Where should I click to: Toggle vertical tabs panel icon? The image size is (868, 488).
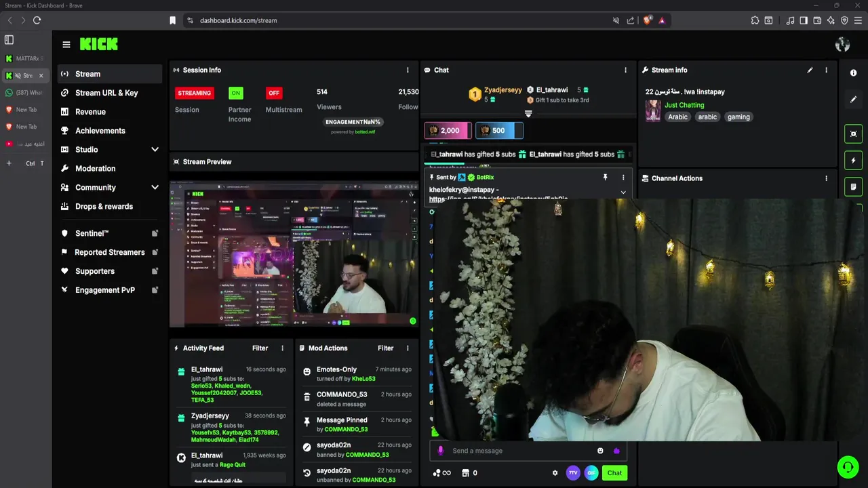pyautogui.click(x=9, y=40)
